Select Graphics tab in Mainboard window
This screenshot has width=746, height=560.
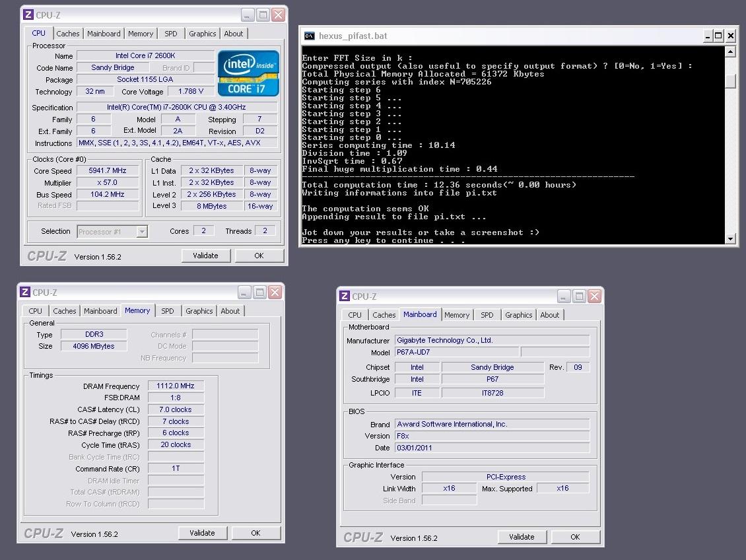(519, 315)
